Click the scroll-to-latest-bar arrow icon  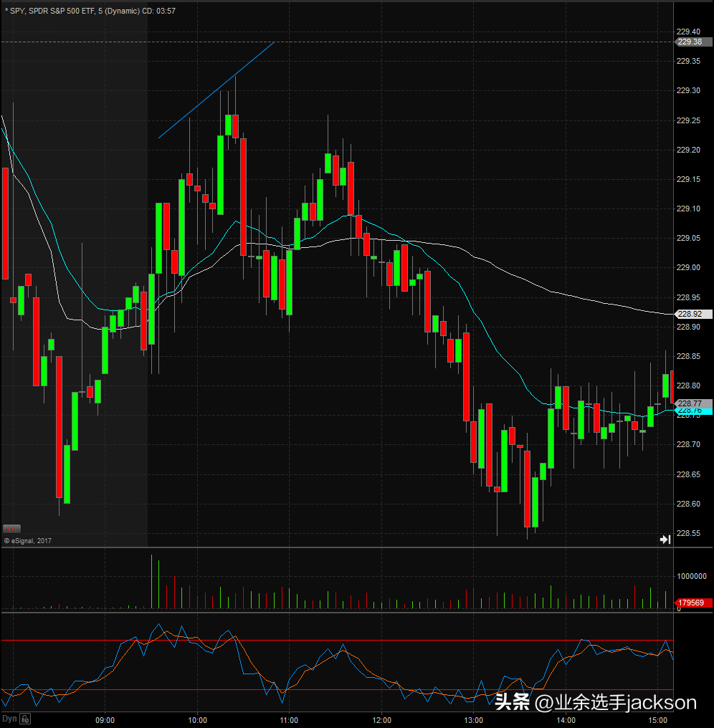(665, 540)
